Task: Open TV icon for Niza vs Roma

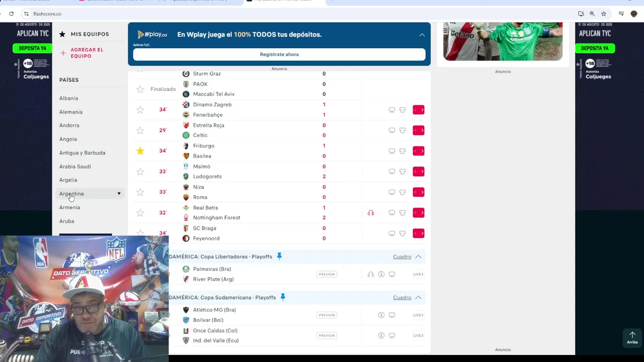Action: [392, 192]
